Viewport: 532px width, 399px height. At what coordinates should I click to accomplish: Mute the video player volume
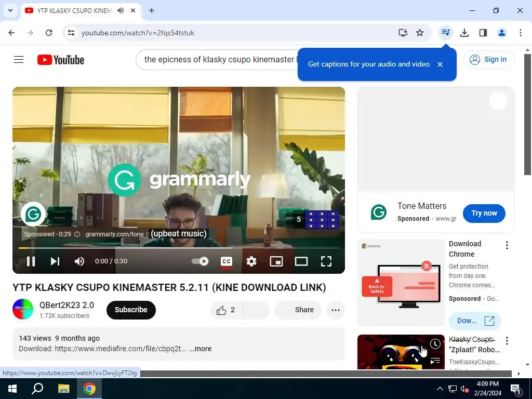tap(79, 261)
